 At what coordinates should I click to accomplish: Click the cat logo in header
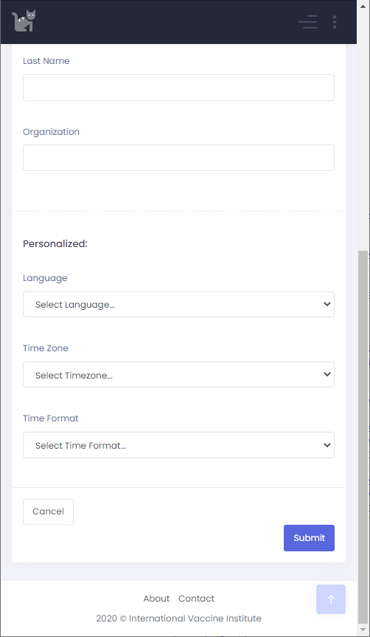click(x=24, y=21)
